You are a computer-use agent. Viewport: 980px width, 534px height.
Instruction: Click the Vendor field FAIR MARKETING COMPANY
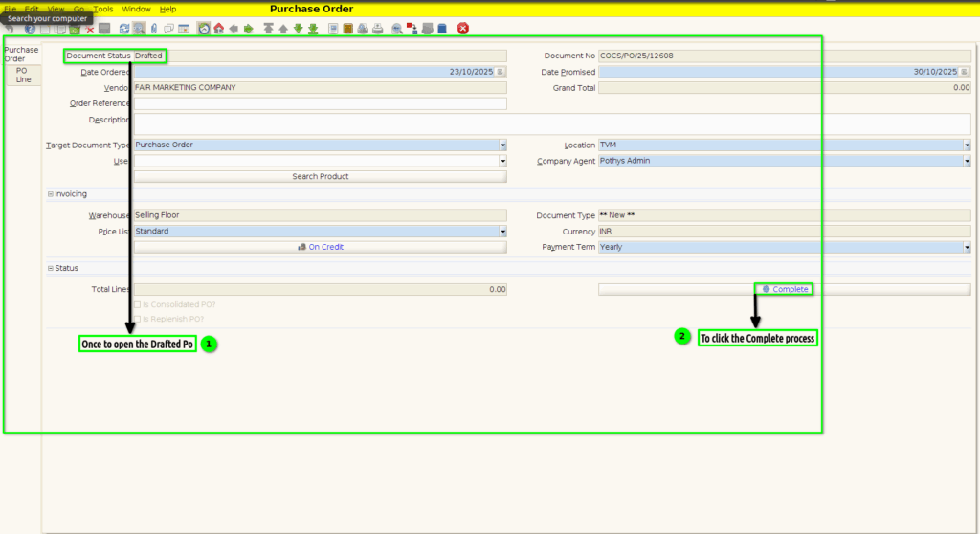coord(320,87)
